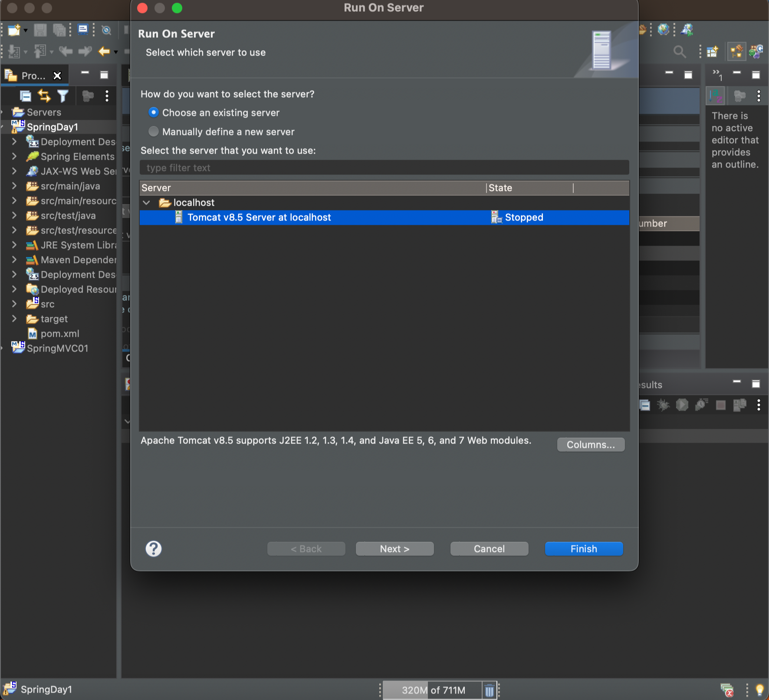Image resolution: width=769 pixels, height=700 pixels.
Task: Expand JRE System Library node
Action: coord(14,245)
